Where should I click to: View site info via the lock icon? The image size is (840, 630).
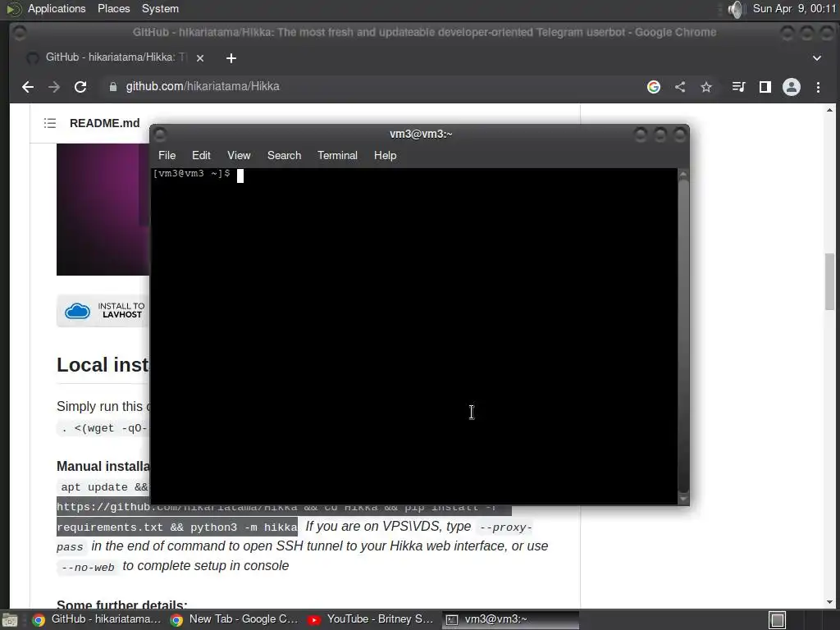112,87
